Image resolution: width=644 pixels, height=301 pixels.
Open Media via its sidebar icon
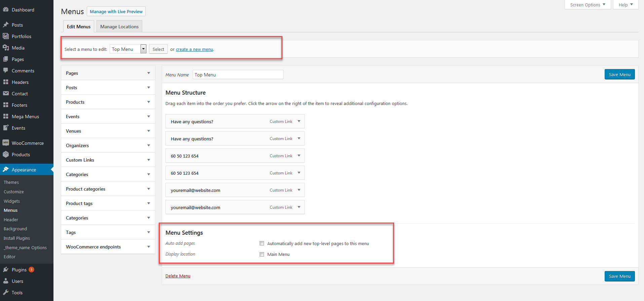point(6,48)
